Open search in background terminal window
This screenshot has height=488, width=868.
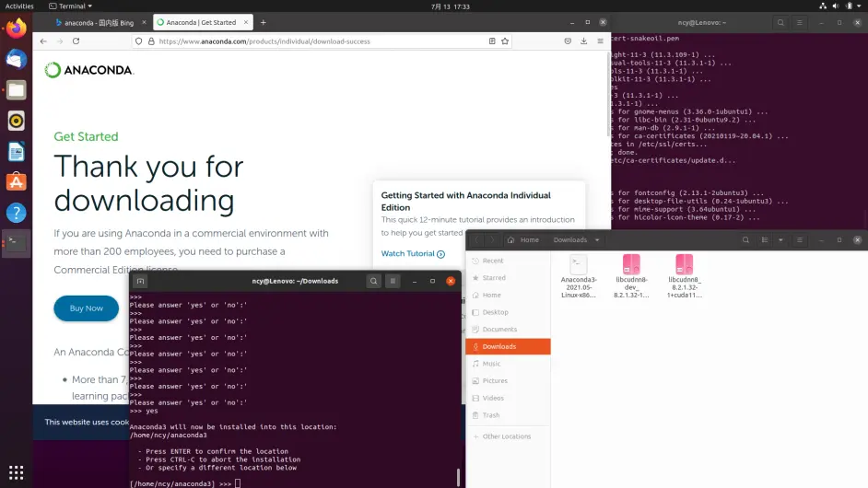(x=780, y=23)
